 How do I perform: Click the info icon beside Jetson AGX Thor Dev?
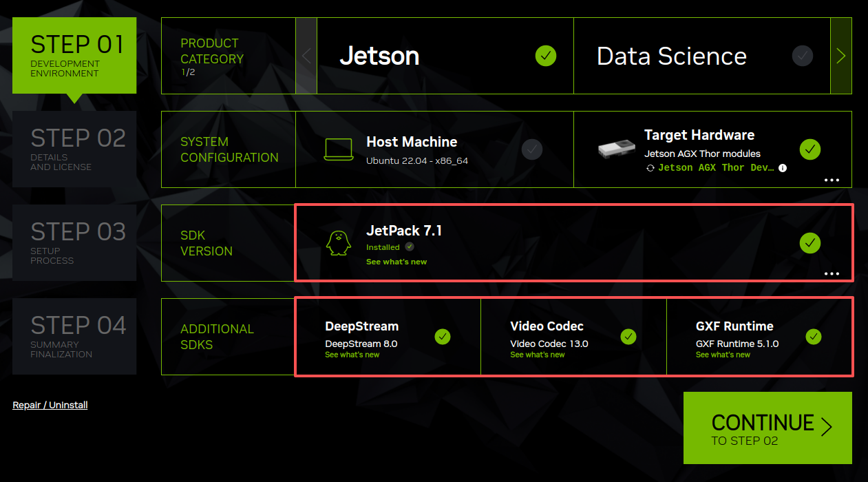pos(783,168)
